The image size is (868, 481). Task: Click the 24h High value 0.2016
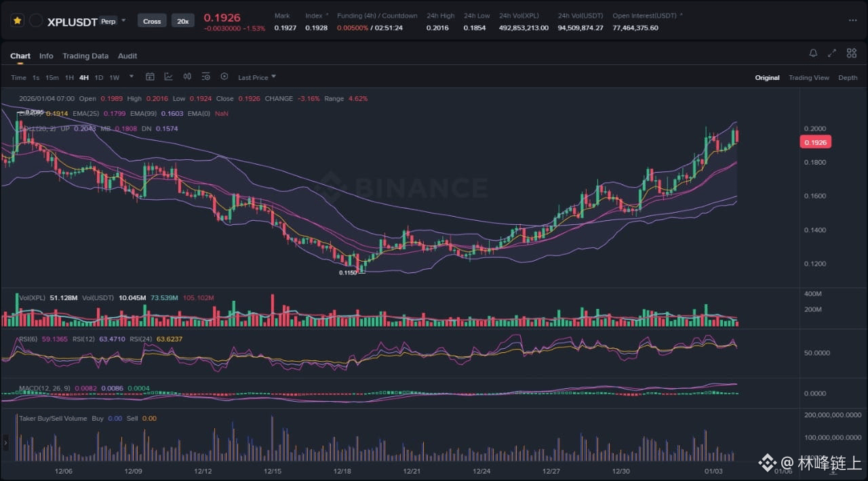coord(437,28)
